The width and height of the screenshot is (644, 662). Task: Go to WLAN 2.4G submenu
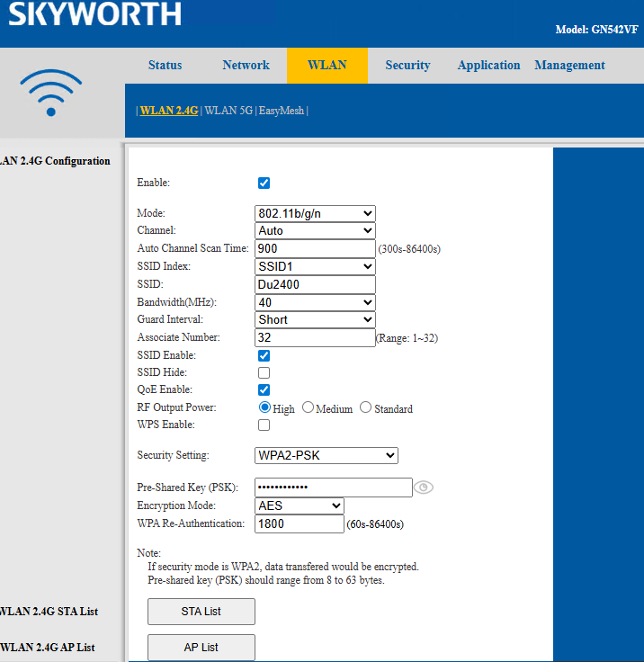coord(169,111)
